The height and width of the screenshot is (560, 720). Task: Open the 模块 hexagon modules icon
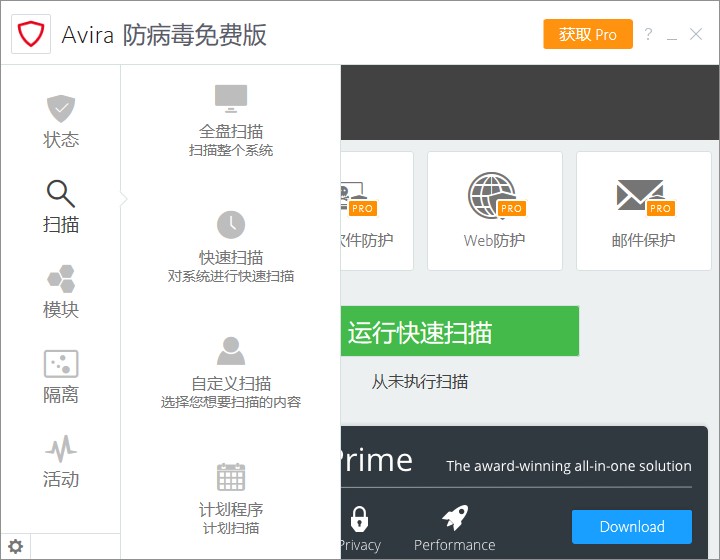click(61, 278)
